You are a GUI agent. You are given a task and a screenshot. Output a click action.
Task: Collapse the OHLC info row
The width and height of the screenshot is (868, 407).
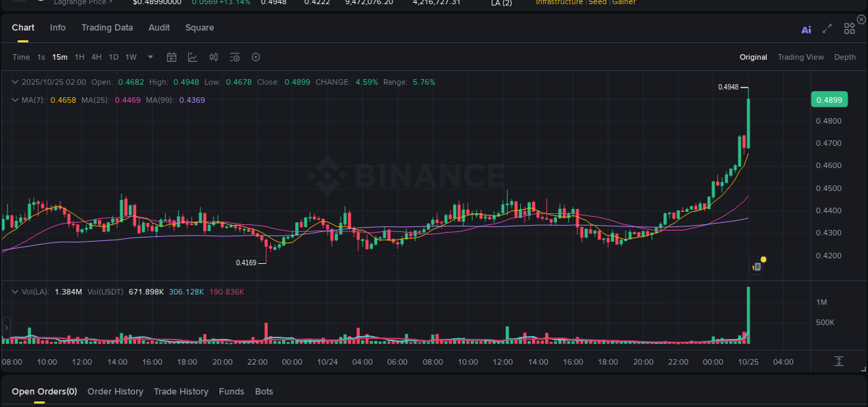coord(14,81)
